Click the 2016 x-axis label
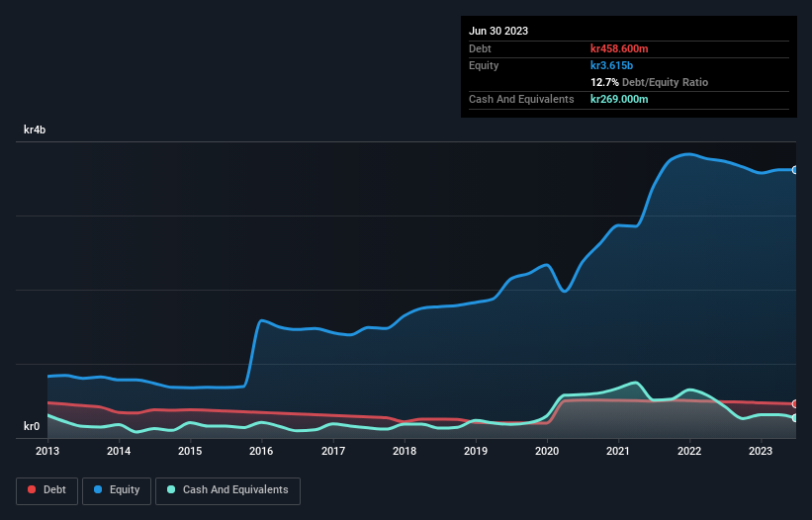Viewport: 812px width, 520px height. (x=261, y=451)
